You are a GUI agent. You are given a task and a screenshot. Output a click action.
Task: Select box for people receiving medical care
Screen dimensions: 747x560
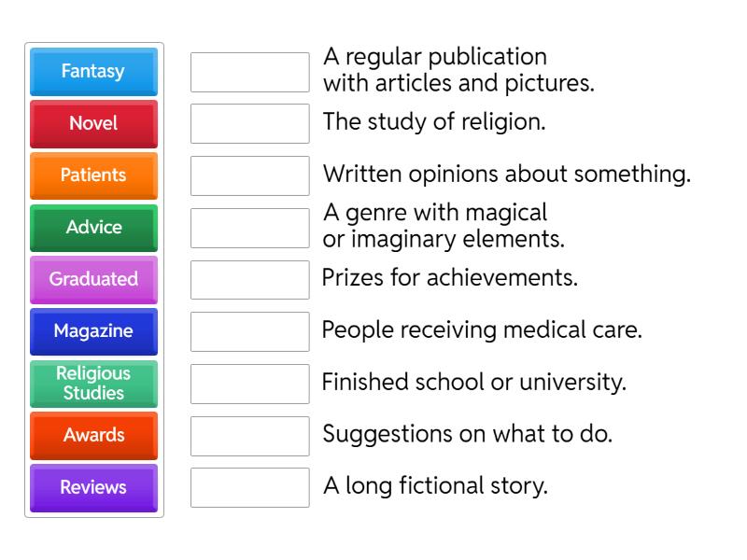click(249, 331)
